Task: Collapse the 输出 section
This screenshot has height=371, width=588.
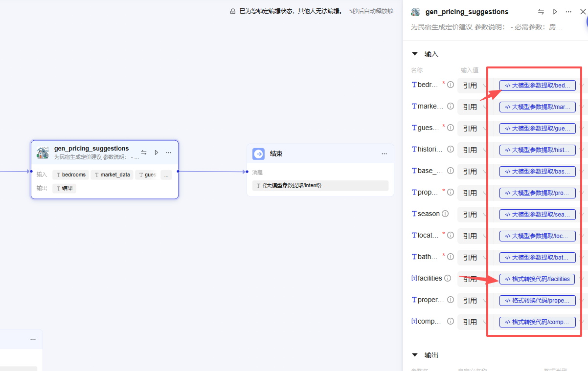Action: 415,355
